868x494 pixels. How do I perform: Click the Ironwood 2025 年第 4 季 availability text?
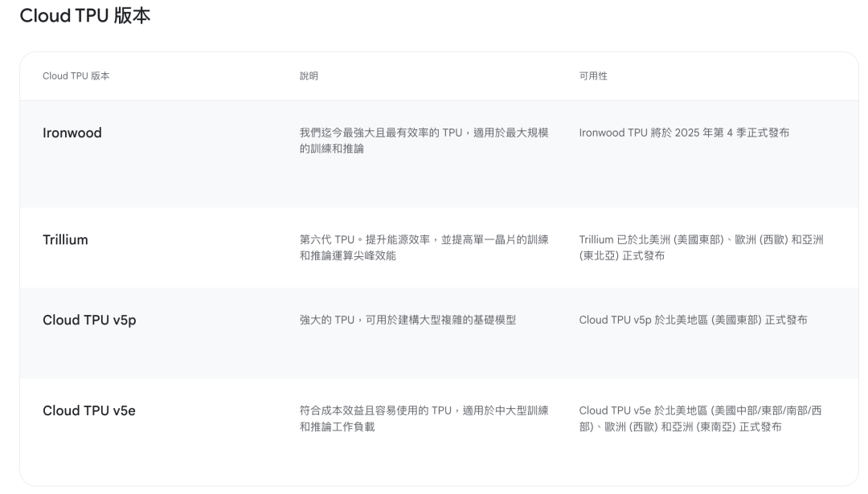[684, 133]
